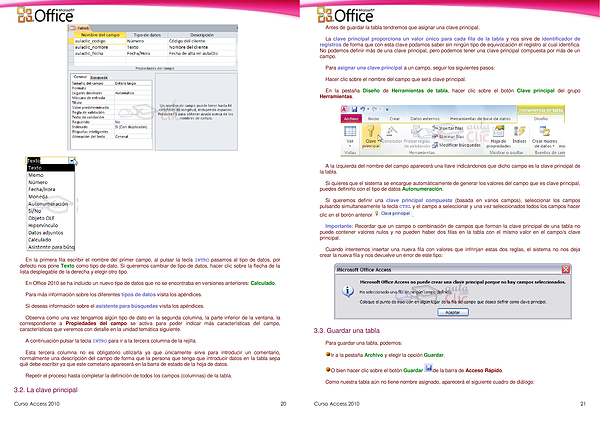The width and height of the screenshot is (600, 424).
Task: Switch to the Inicio ribbon tab
Action: pyautogui.click(x=373, y=119)
